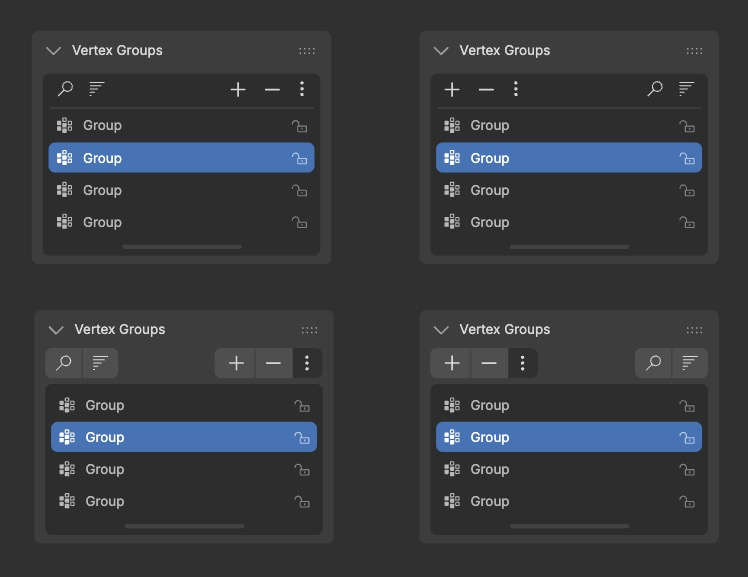748x577 pixels.
Task: Click the drag grip dots of top-right panel header
Action: pos(694,51)
